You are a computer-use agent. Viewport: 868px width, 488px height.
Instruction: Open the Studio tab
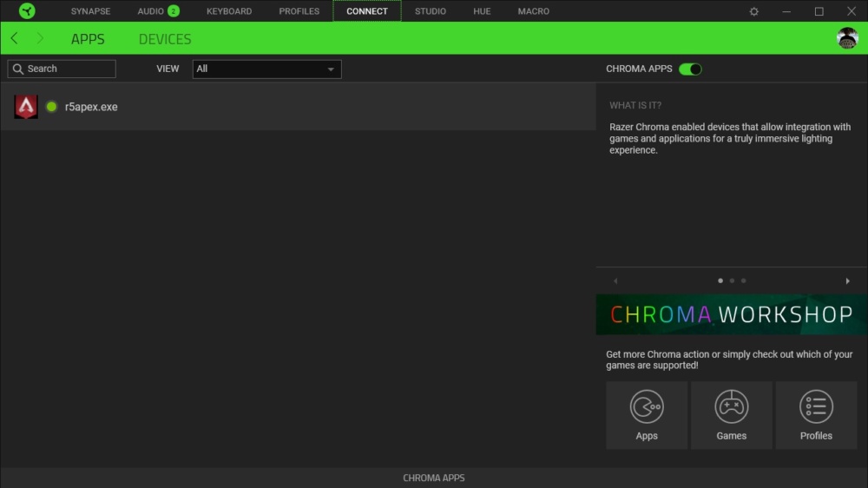tap(431, 11)
